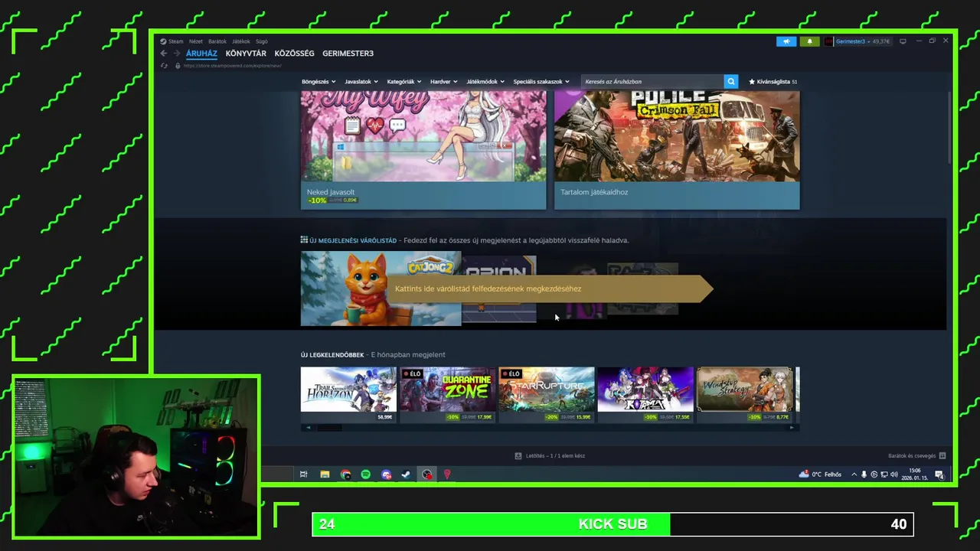Open the red pin app on taskbar
This screenshot has height=551, width=980.
click(447, 474)
